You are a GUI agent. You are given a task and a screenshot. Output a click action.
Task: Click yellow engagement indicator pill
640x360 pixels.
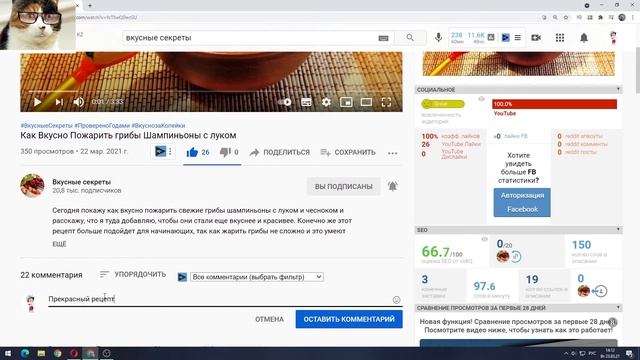[443, 104]
